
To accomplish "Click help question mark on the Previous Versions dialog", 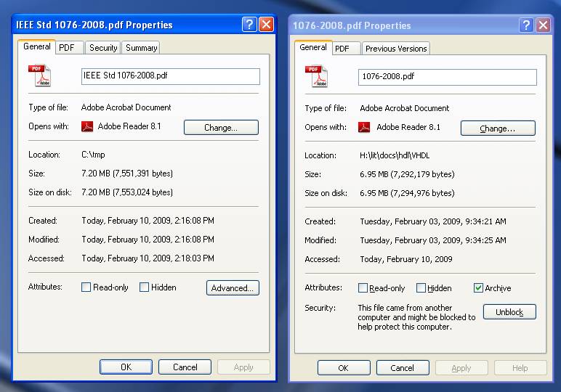I will [526, 25].
